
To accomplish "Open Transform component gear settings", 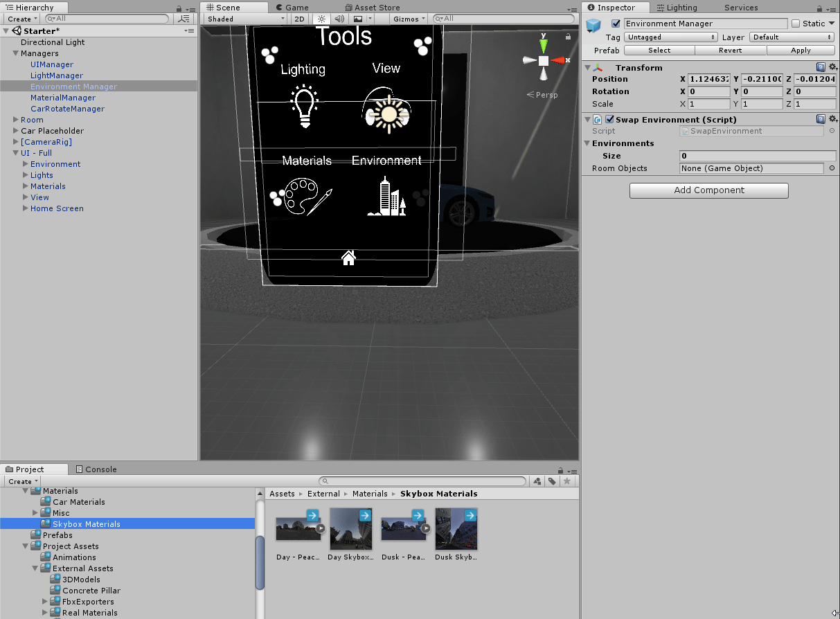I will pos(832,68).
